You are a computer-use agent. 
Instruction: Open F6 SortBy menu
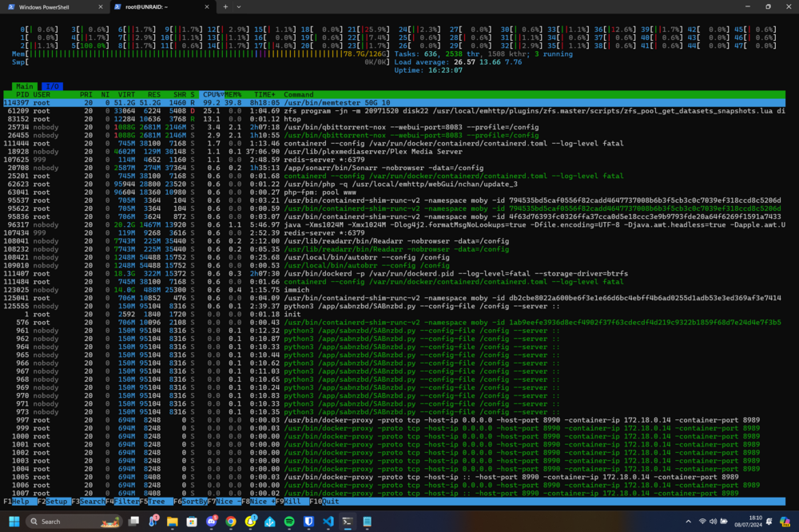pyautogui.click(x=190, y=502)
